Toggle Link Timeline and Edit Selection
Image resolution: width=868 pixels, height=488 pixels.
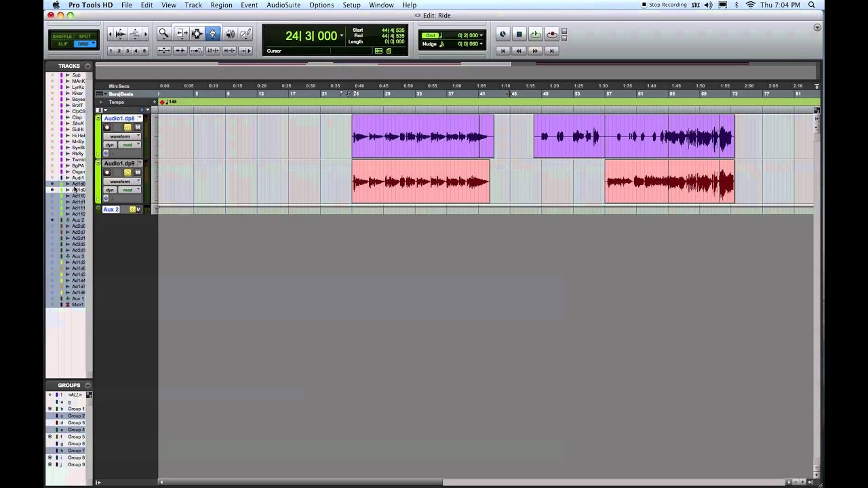213,51
